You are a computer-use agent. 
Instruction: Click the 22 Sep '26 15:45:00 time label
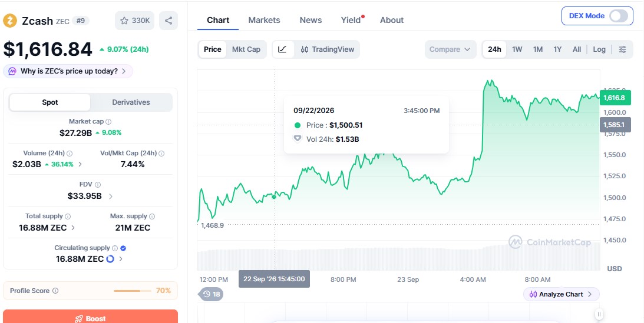pos(275,279)
